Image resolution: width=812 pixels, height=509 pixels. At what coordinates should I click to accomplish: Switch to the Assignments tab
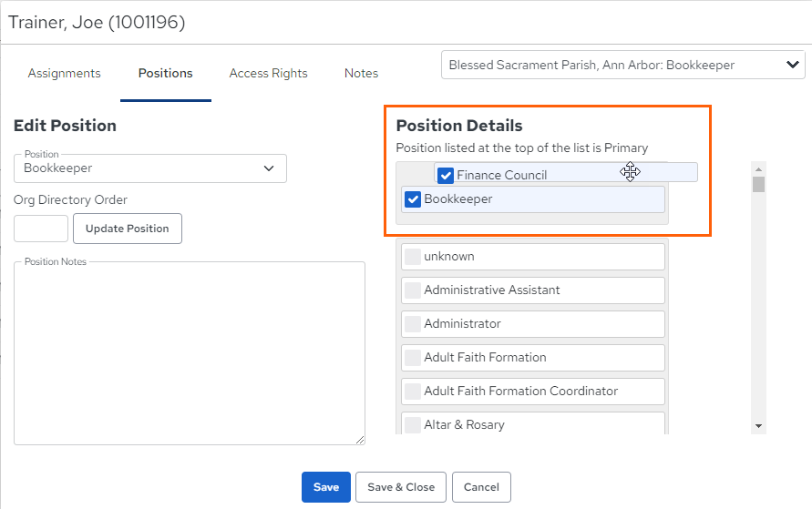[x=64, y=74]
